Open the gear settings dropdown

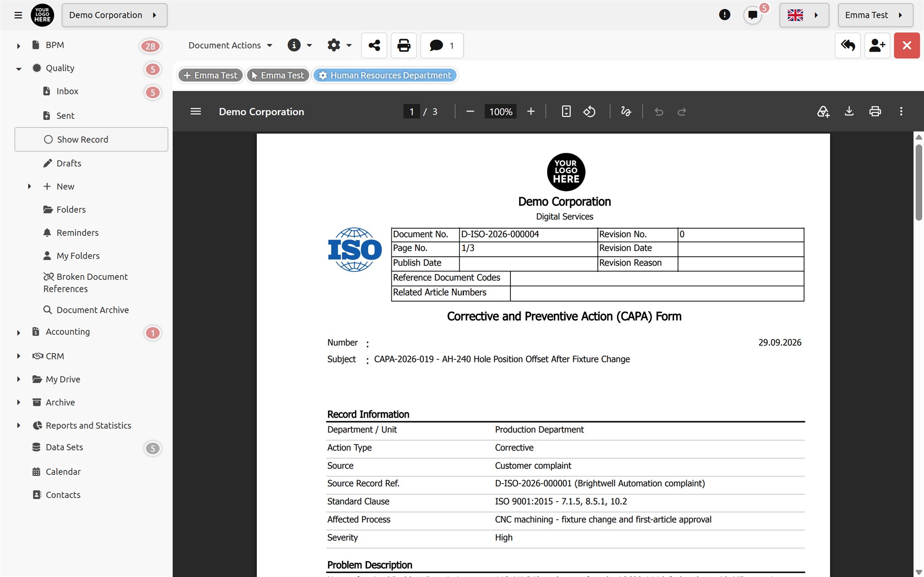click(340, 45)
